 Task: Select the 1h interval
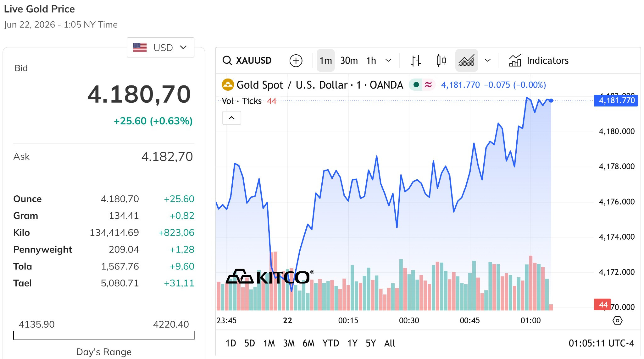(371, 60)
